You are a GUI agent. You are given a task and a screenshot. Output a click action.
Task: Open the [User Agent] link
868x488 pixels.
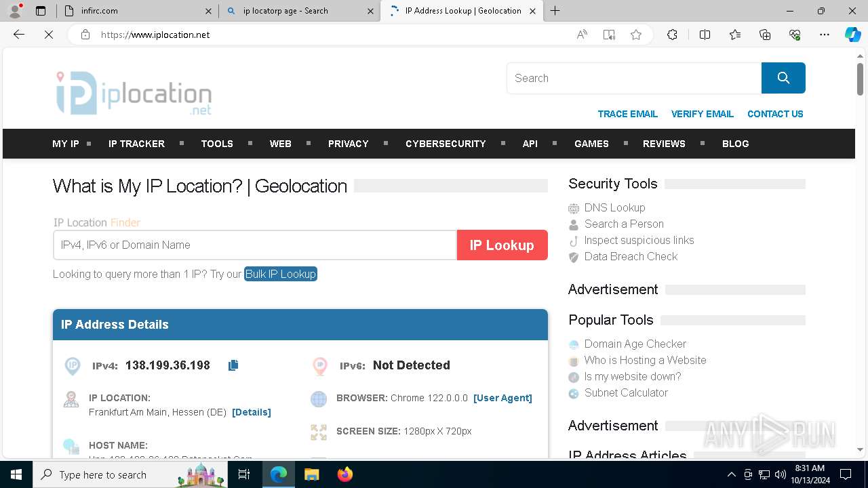pos(502,398)
